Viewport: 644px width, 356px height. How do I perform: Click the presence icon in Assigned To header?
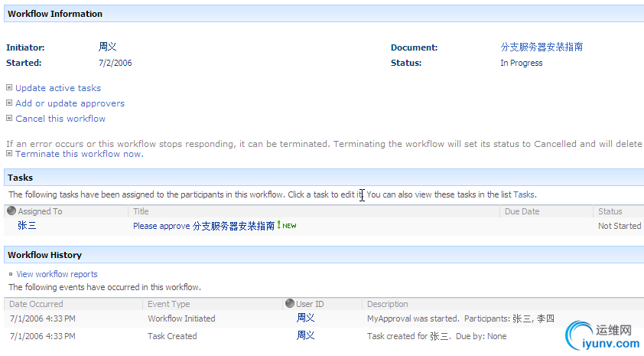tap(11, 211)
